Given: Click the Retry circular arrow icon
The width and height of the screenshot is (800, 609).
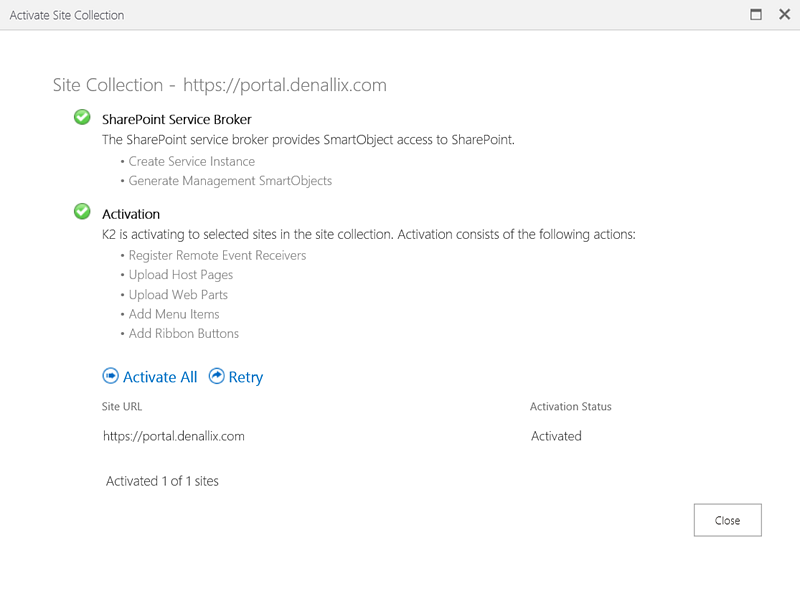Looking at the screenshot, I should [217, 376].
